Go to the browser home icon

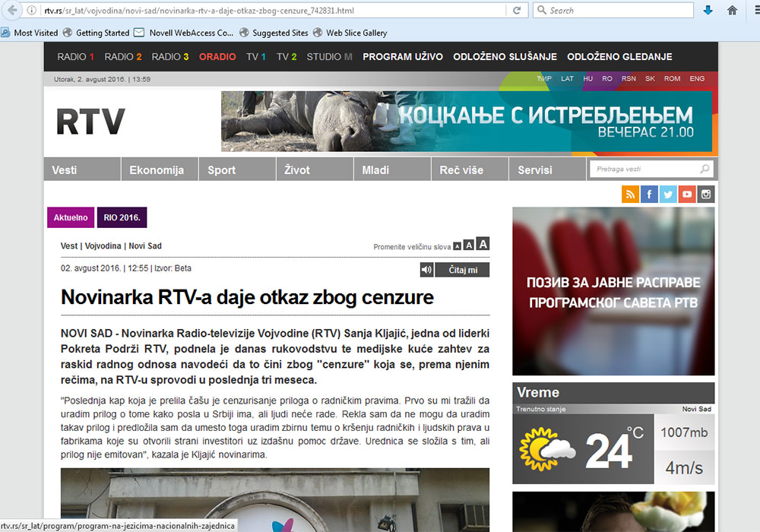click(x=732, y=11)
